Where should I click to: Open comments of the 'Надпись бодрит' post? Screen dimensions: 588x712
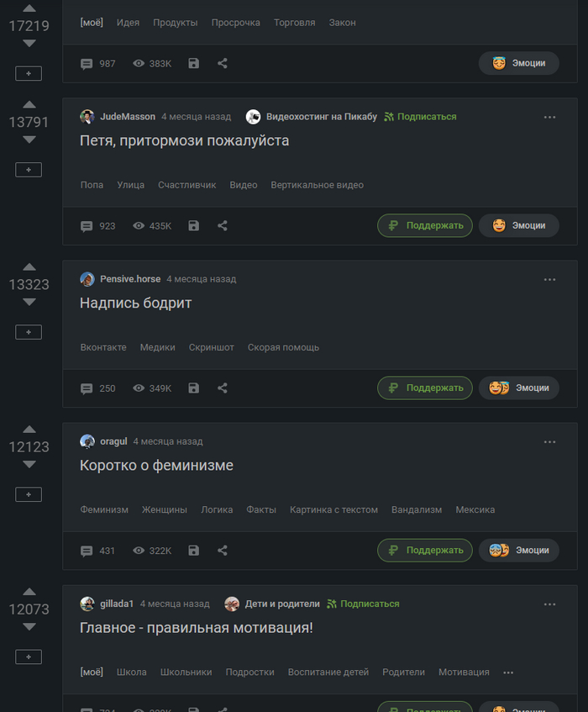click(98, 388)
